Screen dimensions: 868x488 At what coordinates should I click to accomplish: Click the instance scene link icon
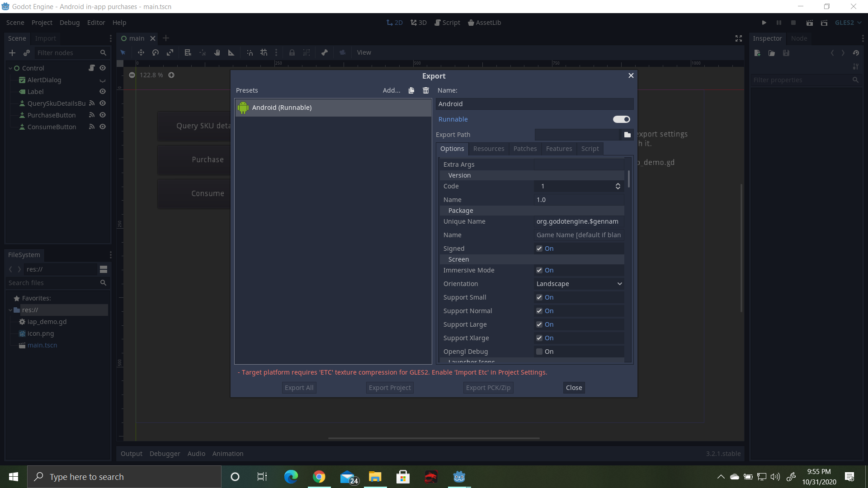coord(27,53)
